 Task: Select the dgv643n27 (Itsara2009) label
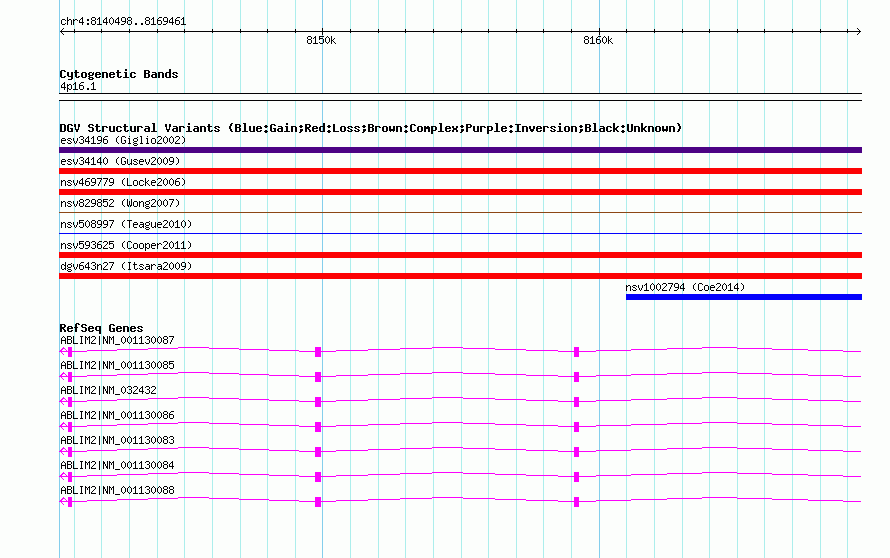click(126, 266)
